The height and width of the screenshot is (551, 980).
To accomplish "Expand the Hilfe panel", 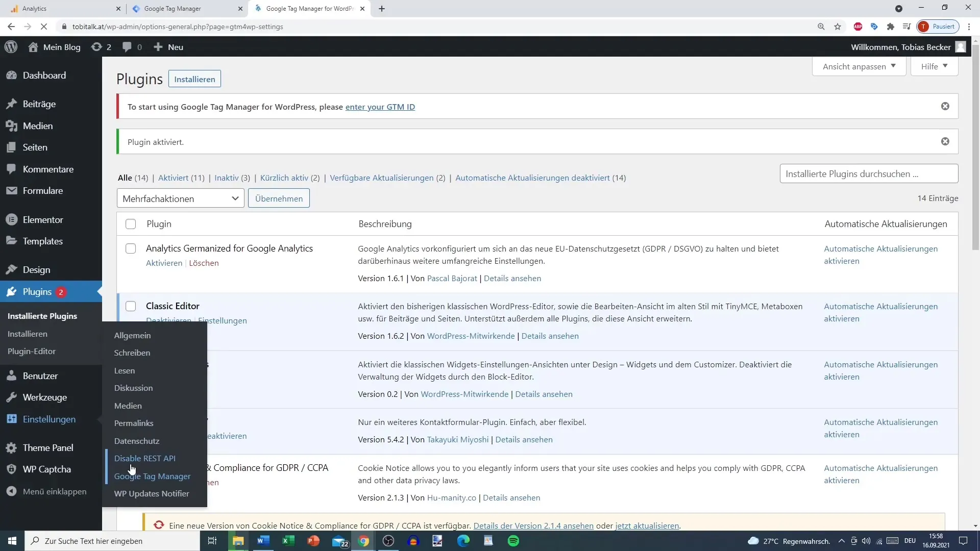I will [934, 66].
